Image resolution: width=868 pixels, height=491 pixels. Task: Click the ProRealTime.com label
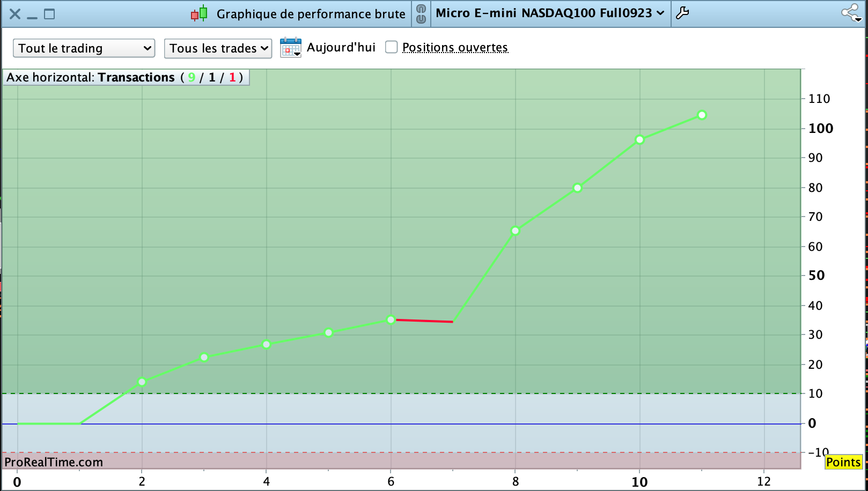54,462
